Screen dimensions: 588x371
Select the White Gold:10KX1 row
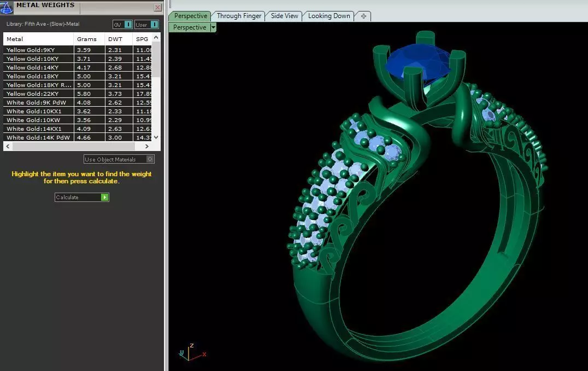[78, 111]
